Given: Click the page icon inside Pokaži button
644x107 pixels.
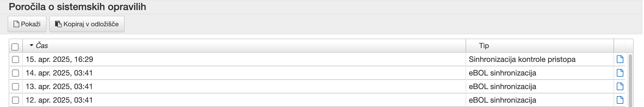Looking at the screenshot, I should click(x=17, y=24).
